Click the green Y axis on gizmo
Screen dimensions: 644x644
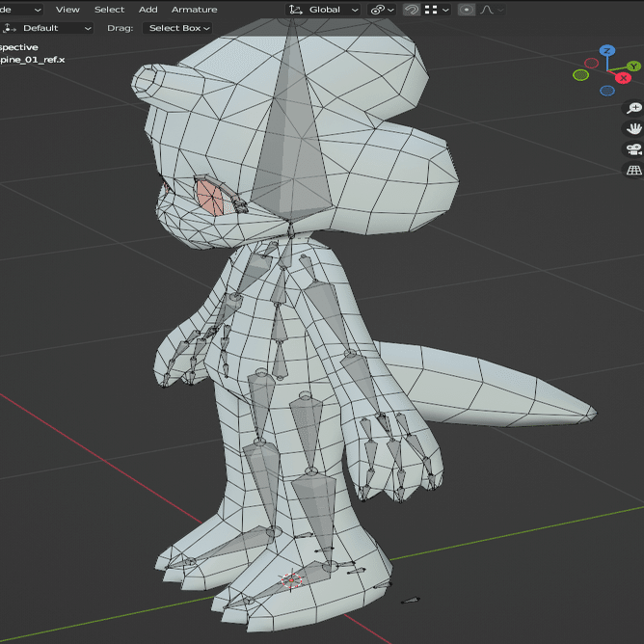click(634, 66)
